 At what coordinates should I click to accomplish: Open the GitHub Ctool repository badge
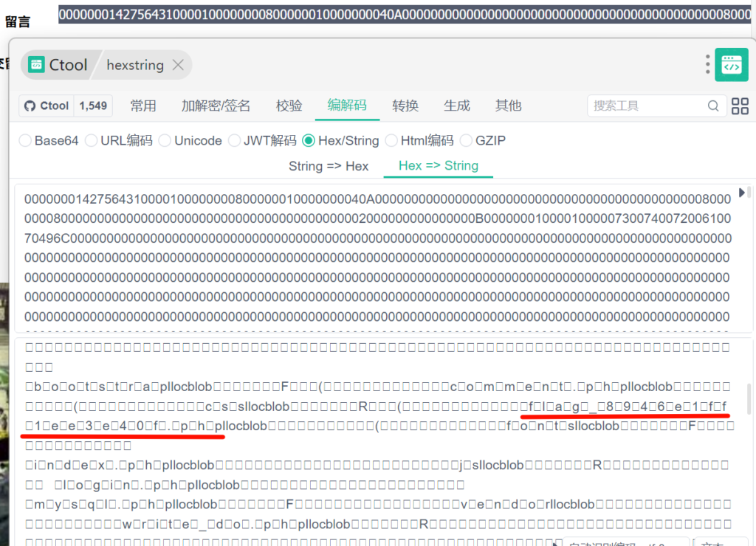(47, 106)
